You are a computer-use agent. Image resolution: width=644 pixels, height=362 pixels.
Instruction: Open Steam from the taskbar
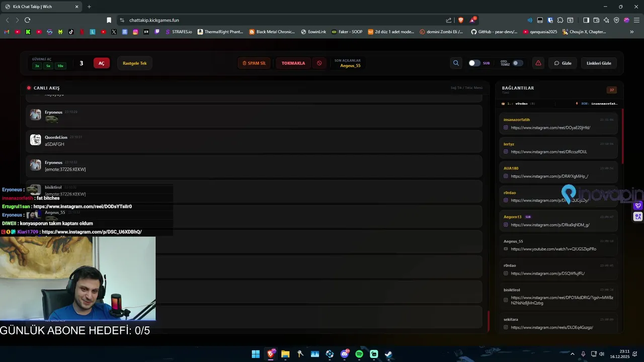388,354
